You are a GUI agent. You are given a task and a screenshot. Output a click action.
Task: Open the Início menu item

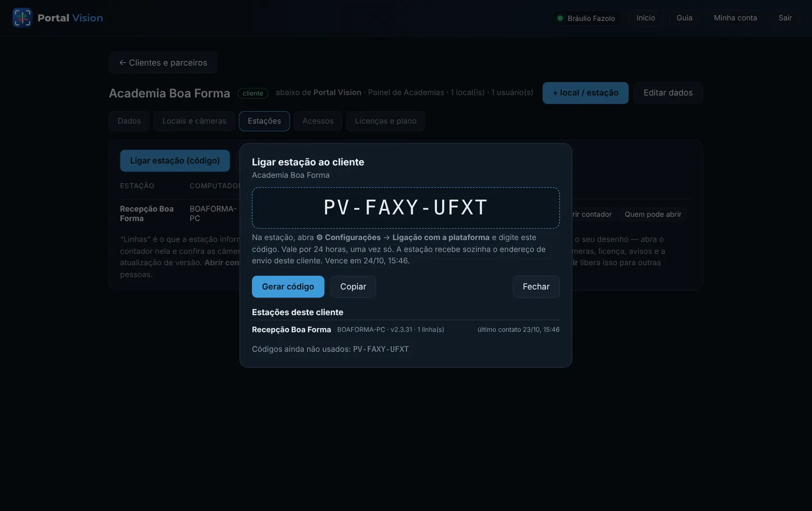click(646, 18)
